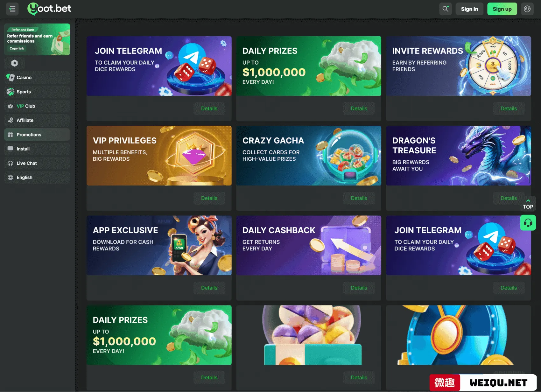Image resolution: width=541 pixels, height=392 pixels.
Task: Open the green headset support icon
Action: coord(528,223)
